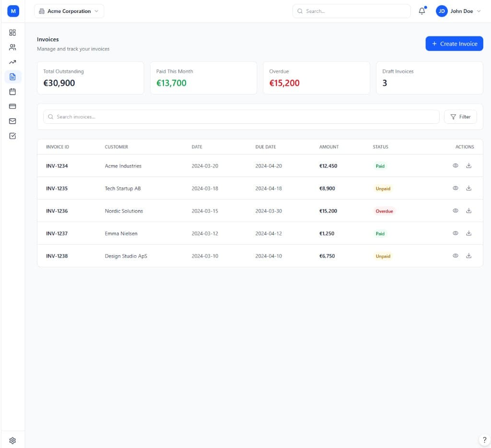Image resolution: width=491 pixels, height=448 pixels.
Task: Download invoice INV-1236
Action: pyautogui.click(x=468, y=211)
